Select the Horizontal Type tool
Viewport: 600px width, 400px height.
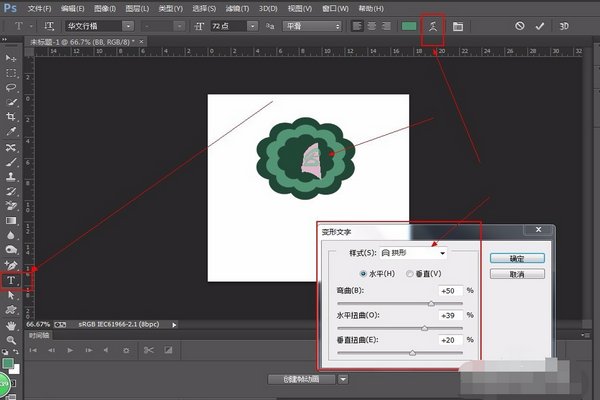coord(11,281)
